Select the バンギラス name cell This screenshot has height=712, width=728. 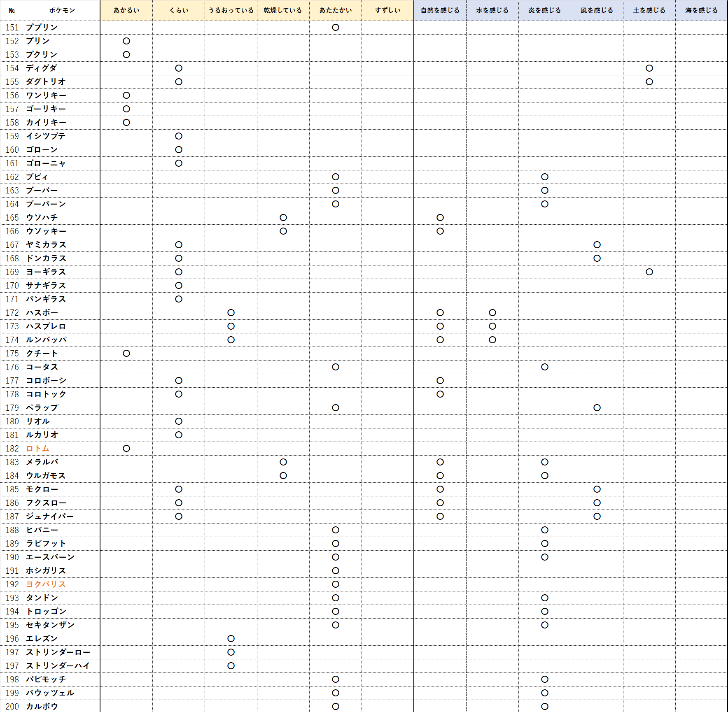click(46, 299)
